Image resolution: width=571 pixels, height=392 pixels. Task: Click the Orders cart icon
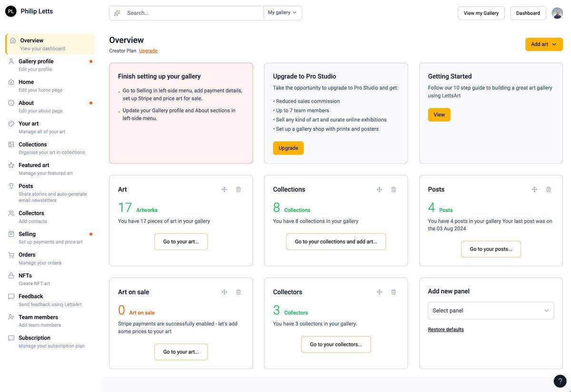(x=11, y=255)
